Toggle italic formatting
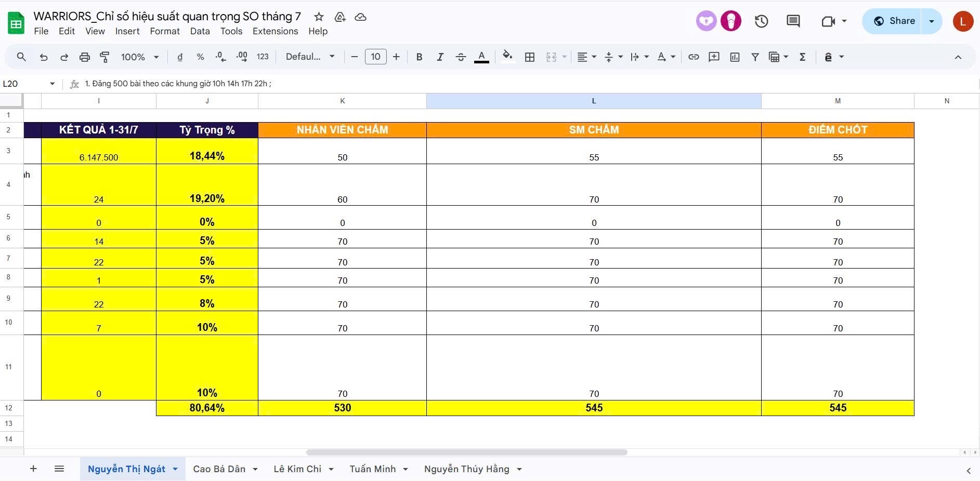Image resolution: width=980 pixels, height=481 pixels. pos(440,57)
